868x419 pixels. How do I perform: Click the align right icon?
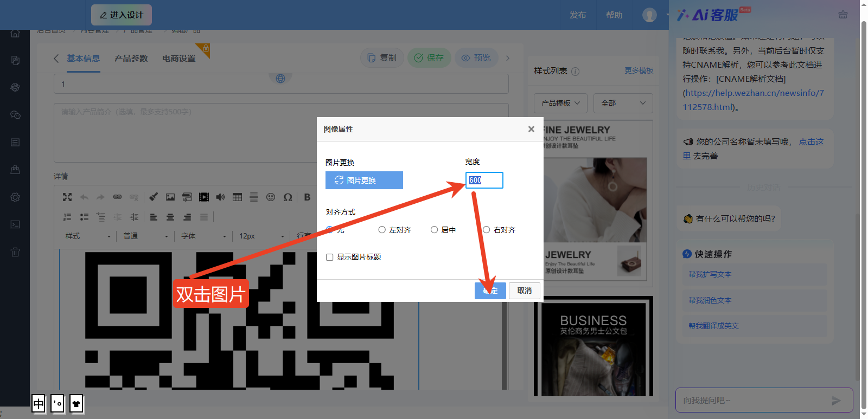tap(187, 217)
